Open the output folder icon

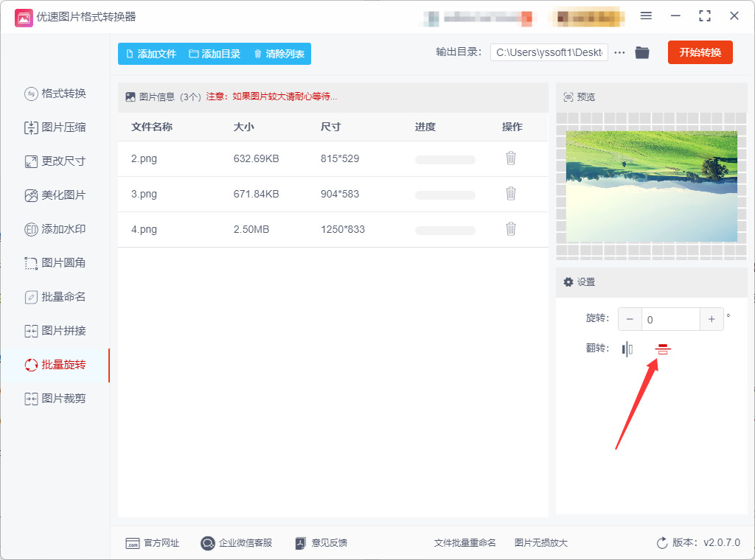[x=642, y=52]
